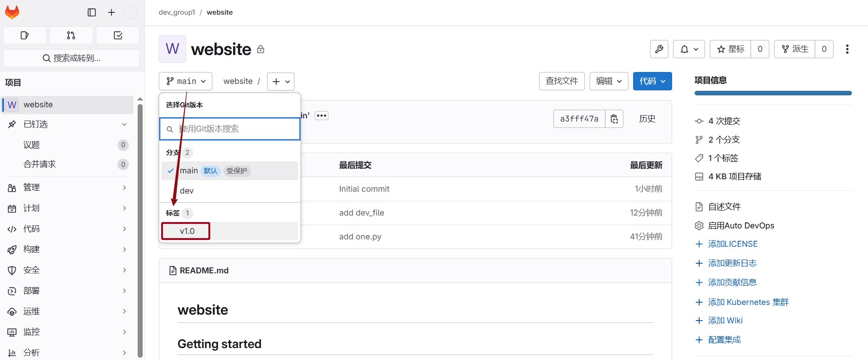Open merge requests icon in top sidebar
Viewport: 868px width, 360px height.
(x=71, y=35)
